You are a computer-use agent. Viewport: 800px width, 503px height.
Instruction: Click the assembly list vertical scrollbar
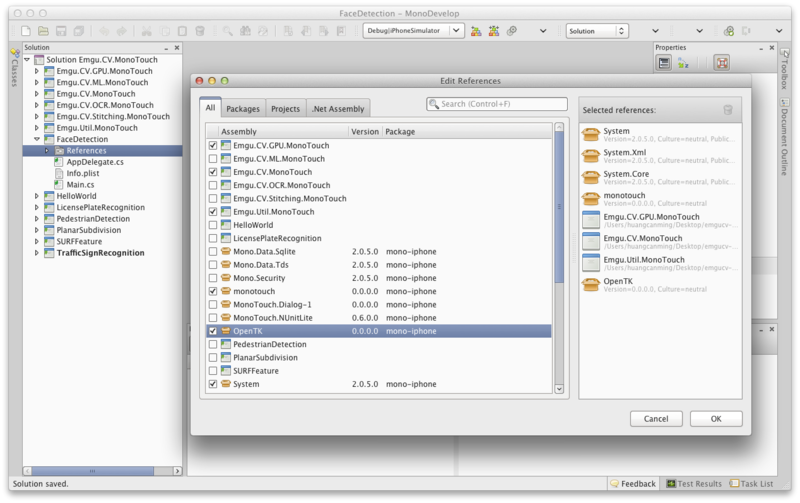[559, 258]
